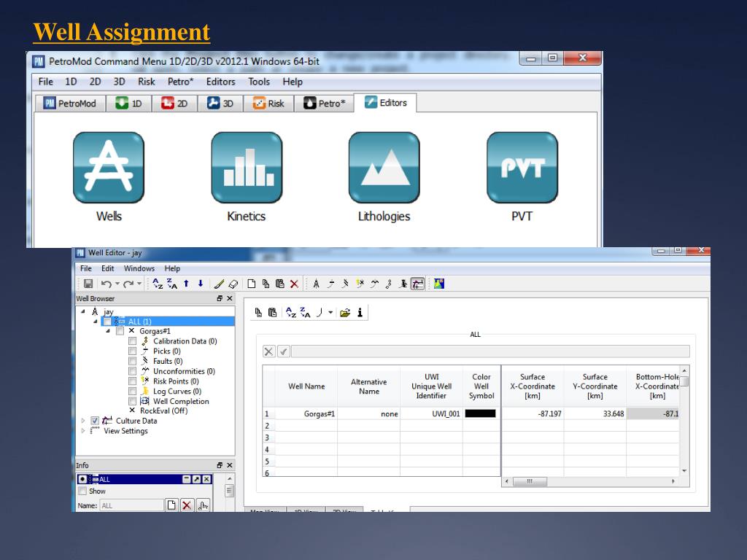Screen dimensions: 747x560
Task: Check the Log Curves (0) checkbox
Action: pyautogui.click(x=133, y=391)
